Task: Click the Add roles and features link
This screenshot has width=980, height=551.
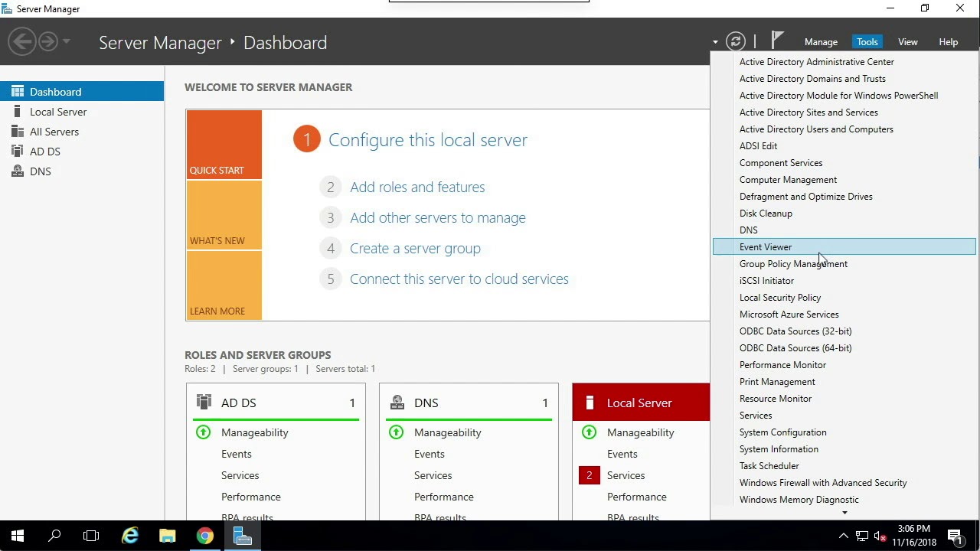Action: (417, 187)
